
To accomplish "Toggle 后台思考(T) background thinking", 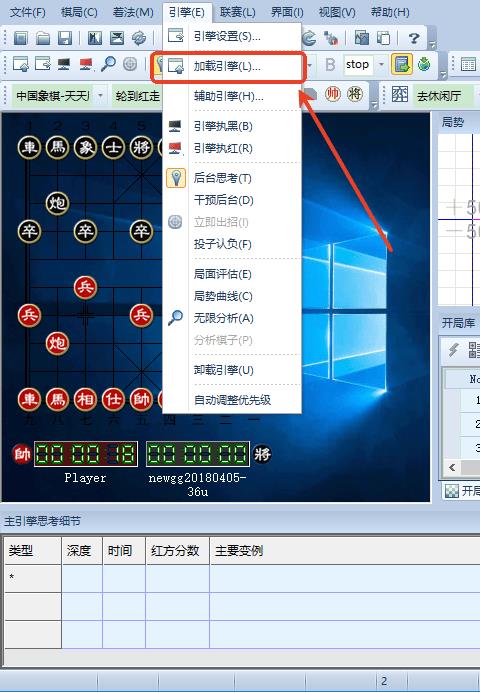I will (232, 178).
